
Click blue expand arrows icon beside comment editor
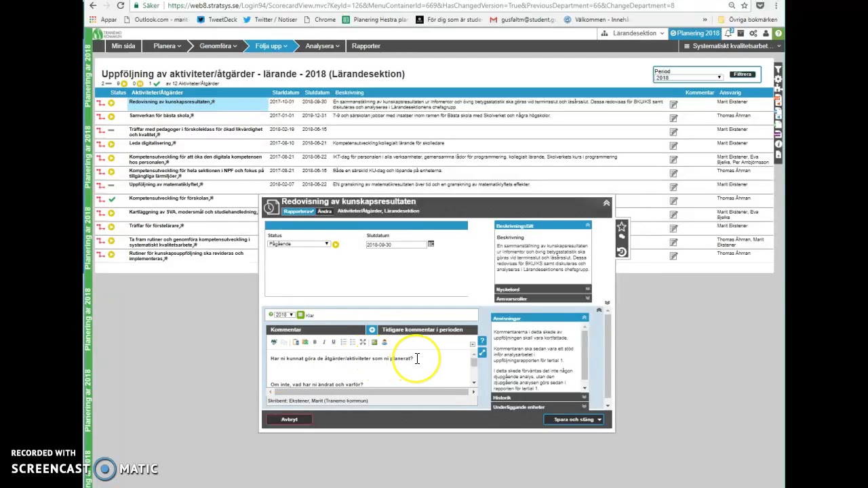click(482, 352)
